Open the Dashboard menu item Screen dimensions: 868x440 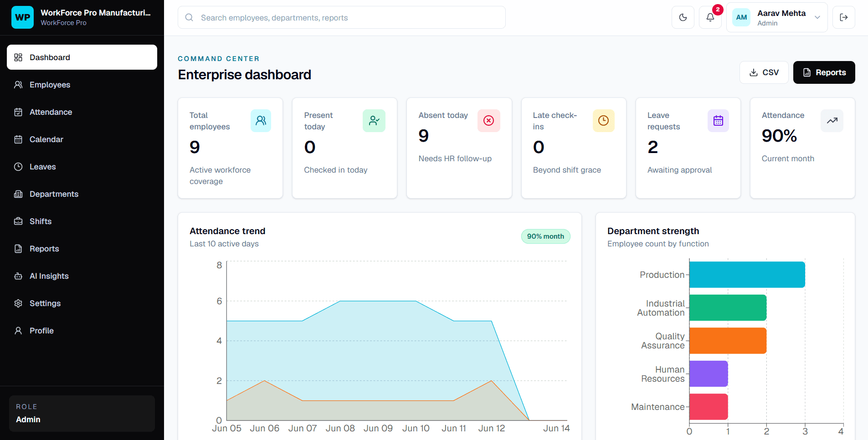coord(82,57)
